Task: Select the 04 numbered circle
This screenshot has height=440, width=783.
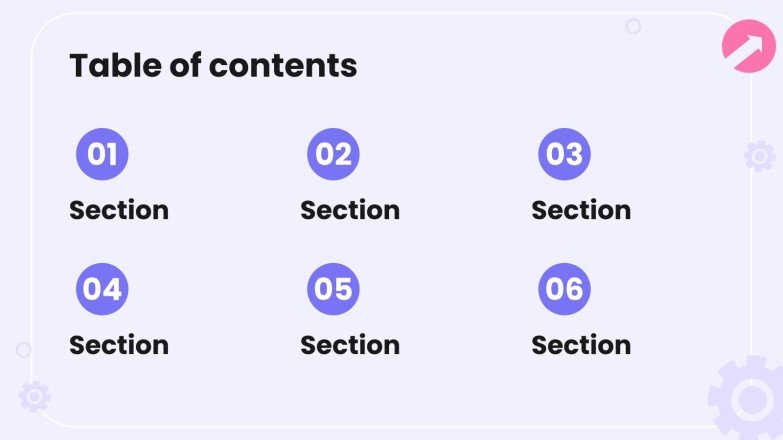Action: click(102, 289)
